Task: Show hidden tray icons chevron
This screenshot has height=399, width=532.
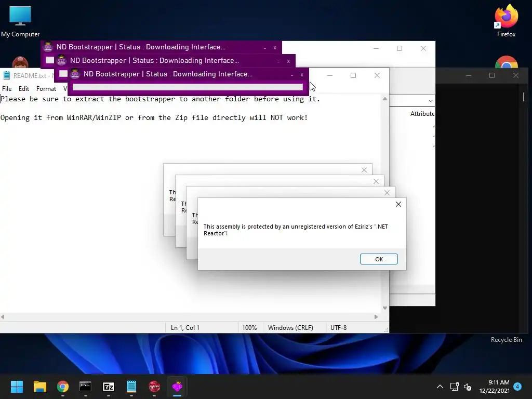Action: click(x=440, y=387)
